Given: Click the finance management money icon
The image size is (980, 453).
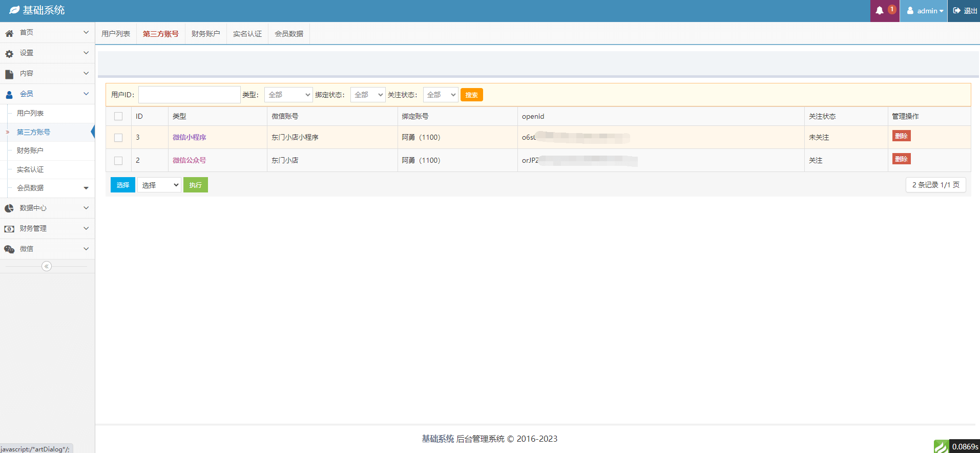Looking at the screenshot, I should tap(9, 229).
